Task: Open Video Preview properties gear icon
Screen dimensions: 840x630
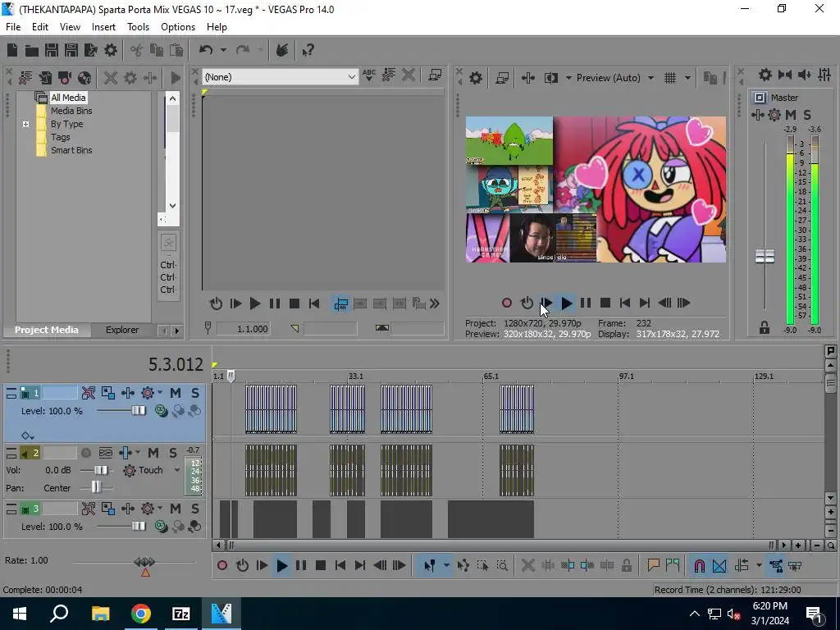Action: [x=475, y=78]
